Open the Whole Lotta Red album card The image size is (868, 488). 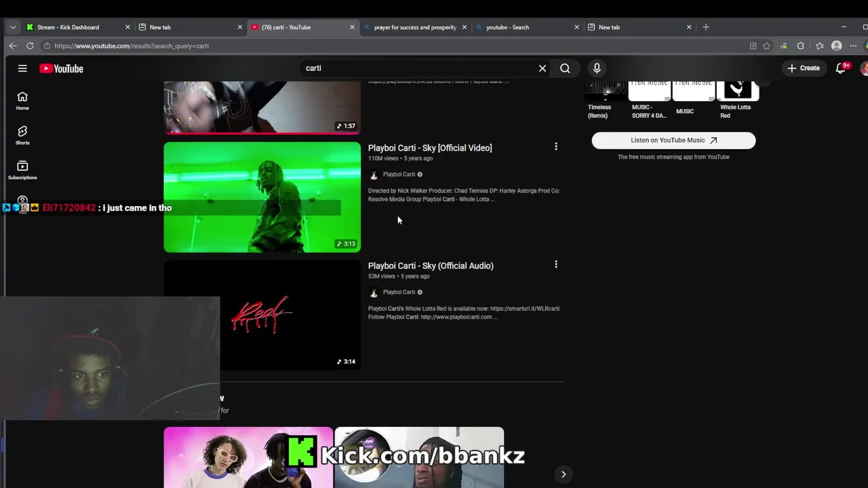(737, 100)
